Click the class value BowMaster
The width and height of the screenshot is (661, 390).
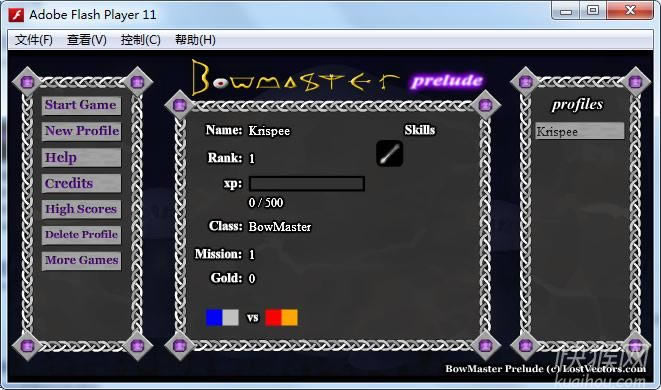click(280, 227)
